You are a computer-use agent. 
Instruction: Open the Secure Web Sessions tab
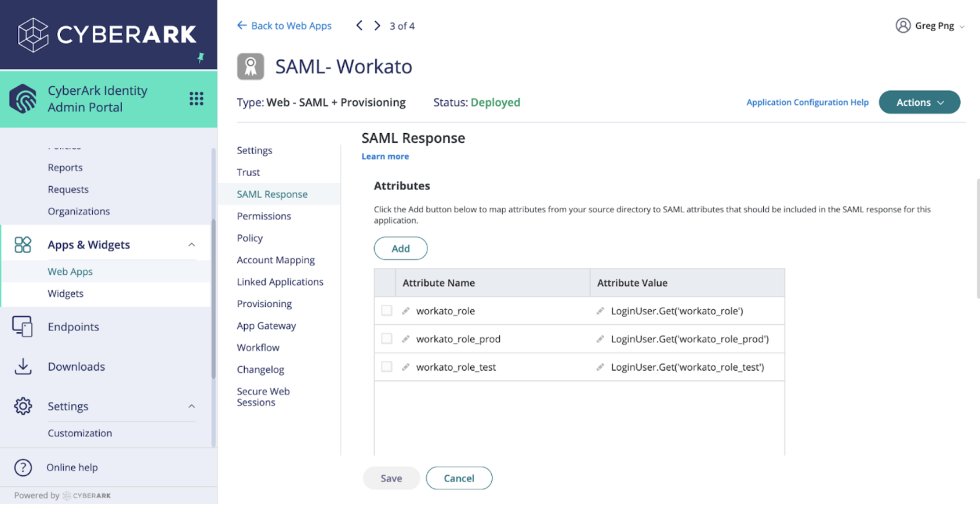[263, 397]
